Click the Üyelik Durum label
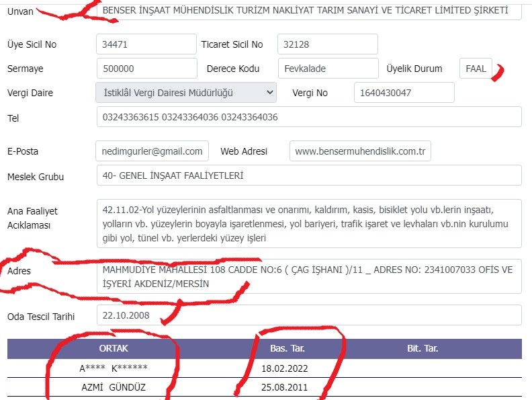The height and width of the screenshot is (400, 532). 414,69
